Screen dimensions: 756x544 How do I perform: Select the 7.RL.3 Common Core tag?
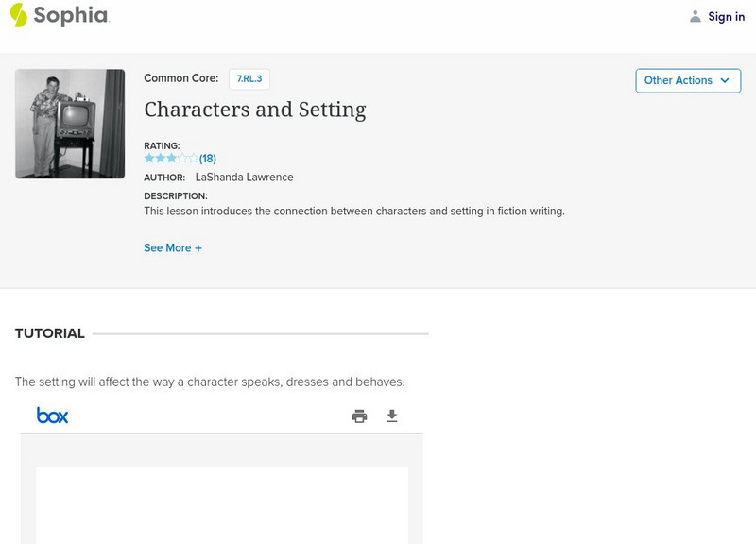coord(249,79)
